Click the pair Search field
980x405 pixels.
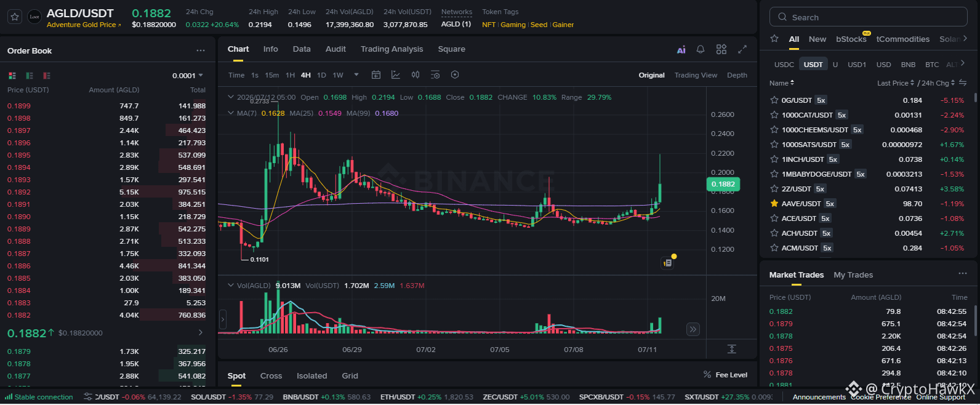pos(868,17)
